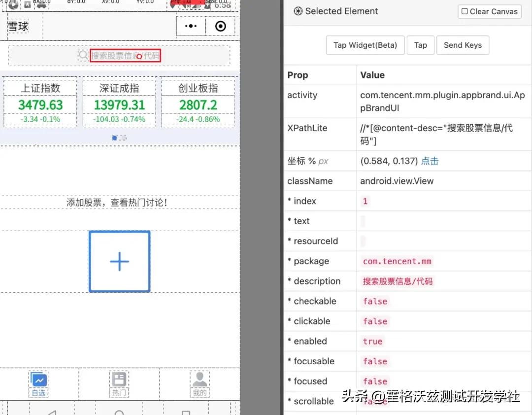Image resolution: width=532 pixels, height=415 pixels.
Task: Switch to the 自选 tab
Action: (x=38, y=393)
